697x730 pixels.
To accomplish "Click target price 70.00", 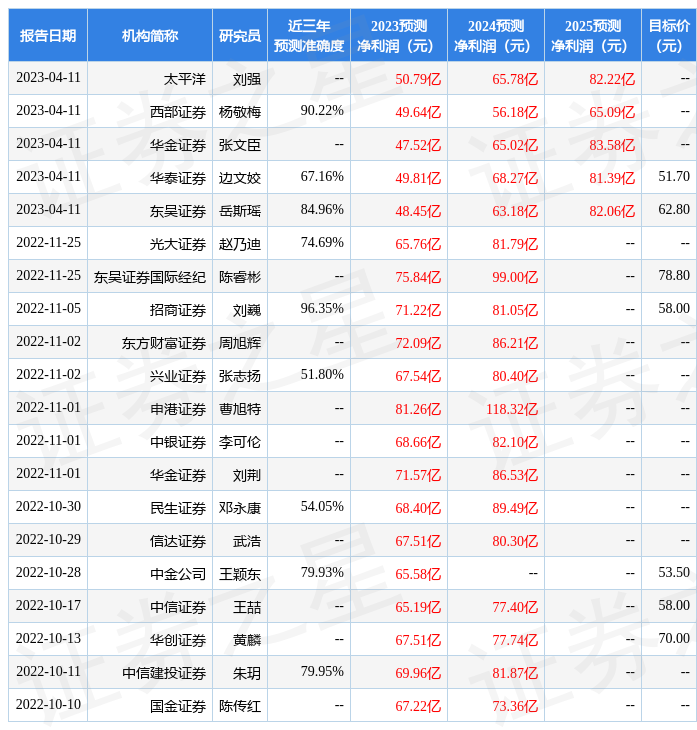I will (674, 639).
